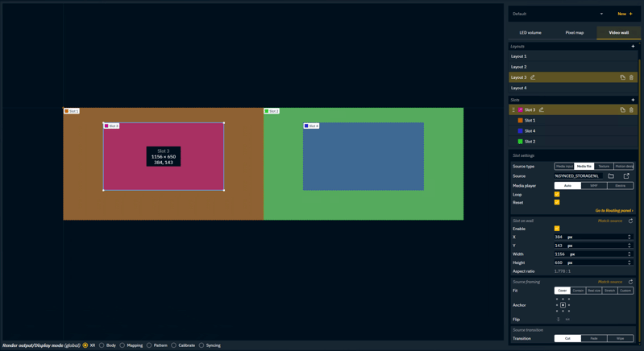Set anchor to bottom-right point
This screenshot has width=644, height=351.
point(569,311)
